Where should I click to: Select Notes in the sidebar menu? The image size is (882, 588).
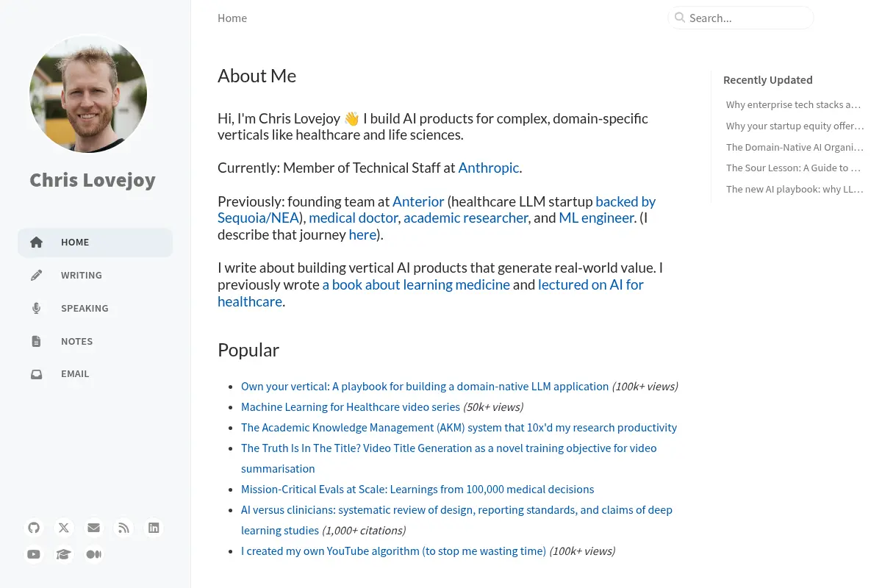click(96, 341)
